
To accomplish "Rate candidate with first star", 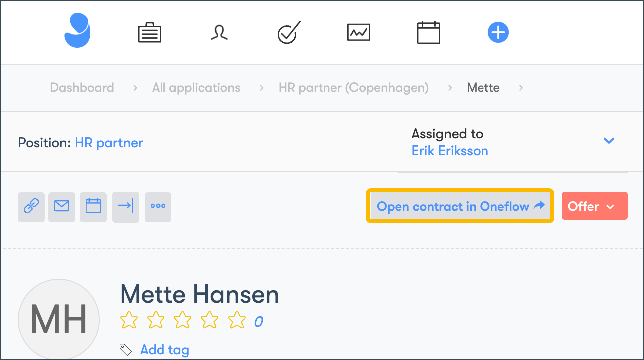I will [x=129, y=320].
